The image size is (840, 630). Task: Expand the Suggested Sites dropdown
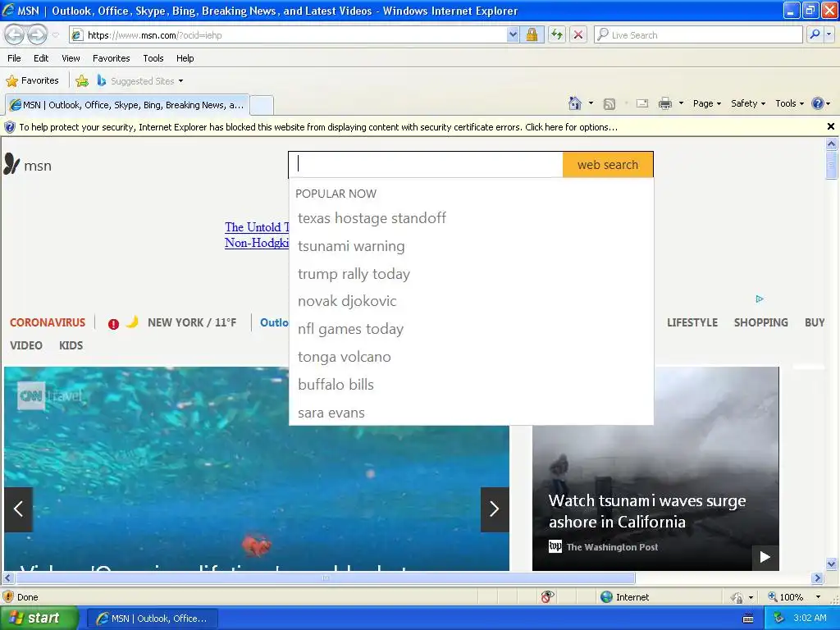(181, 81)
